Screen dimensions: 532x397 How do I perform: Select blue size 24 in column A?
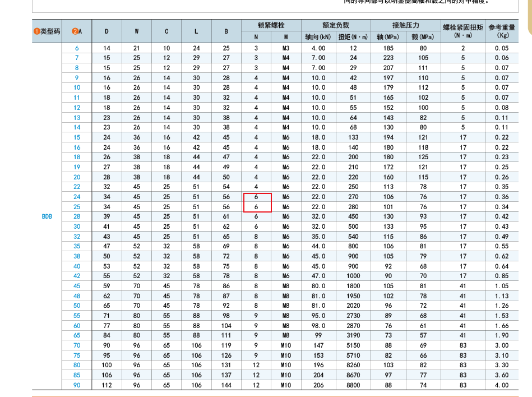pyautogui.click(x=77, y=197)
